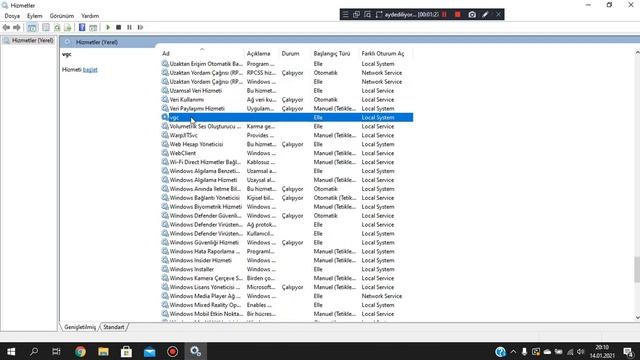640x360 pixels.
Task: Open Google Chrome from the taskbar
Action: (x=80, y=351)
